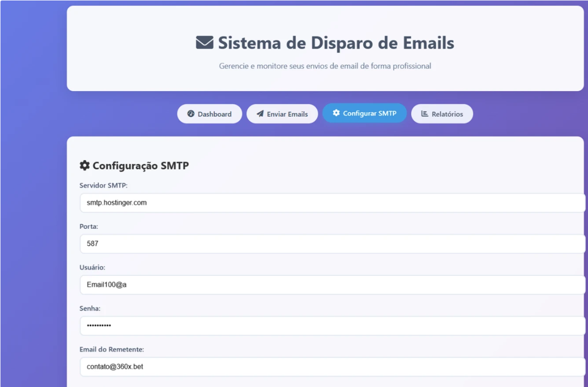This screenshot has height=387, width=588.
Task: Click the Servidor SMTP label
Action: click(102, 184)
